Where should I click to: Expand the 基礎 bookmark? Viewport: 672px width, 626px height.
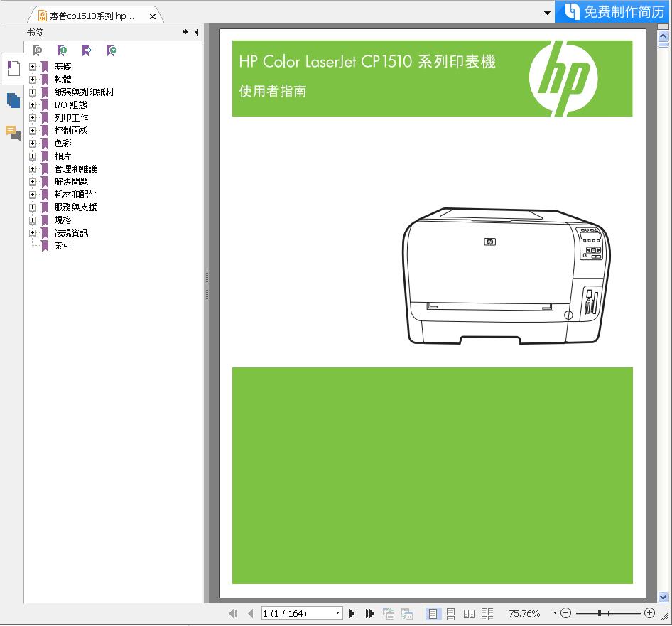point(32,67)
